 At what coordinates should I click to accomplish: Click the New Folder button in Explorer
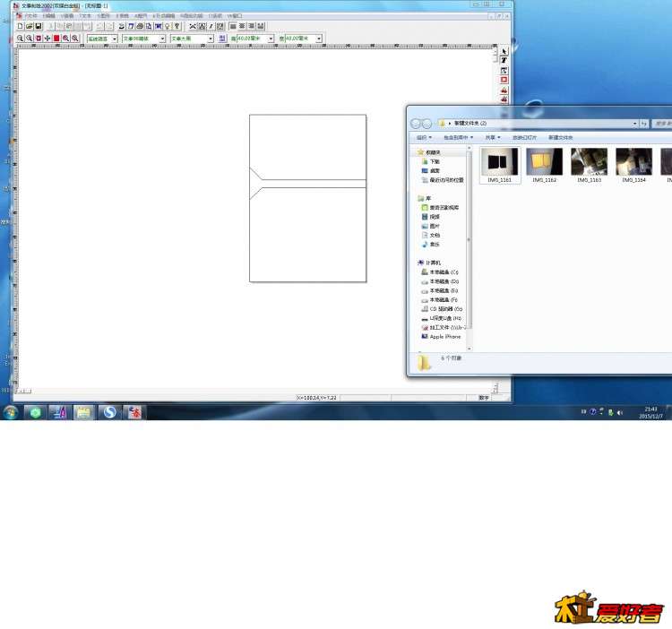click(x=560, y=137)
